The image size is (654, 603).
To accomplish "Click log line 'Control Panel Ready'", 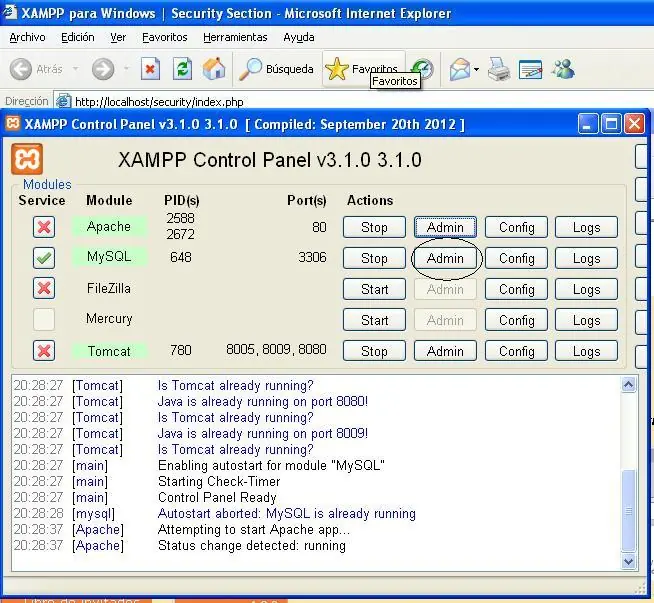I will click(217, 497).
